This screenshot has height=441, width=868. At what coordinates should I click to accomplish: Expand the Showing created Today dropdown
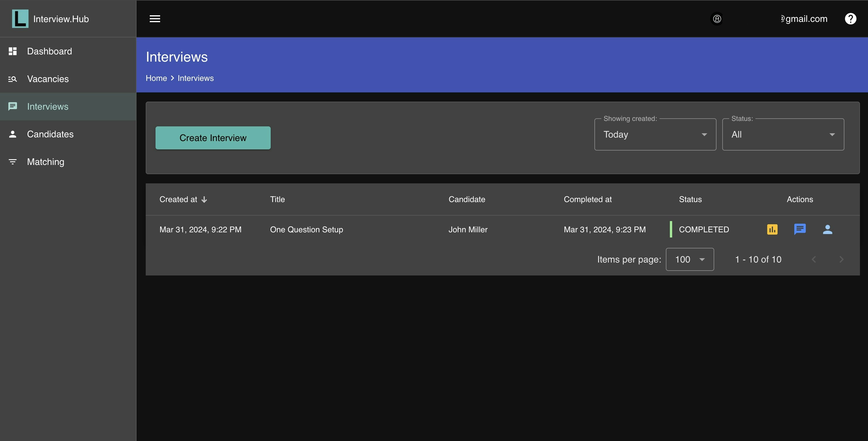[655, 134]
